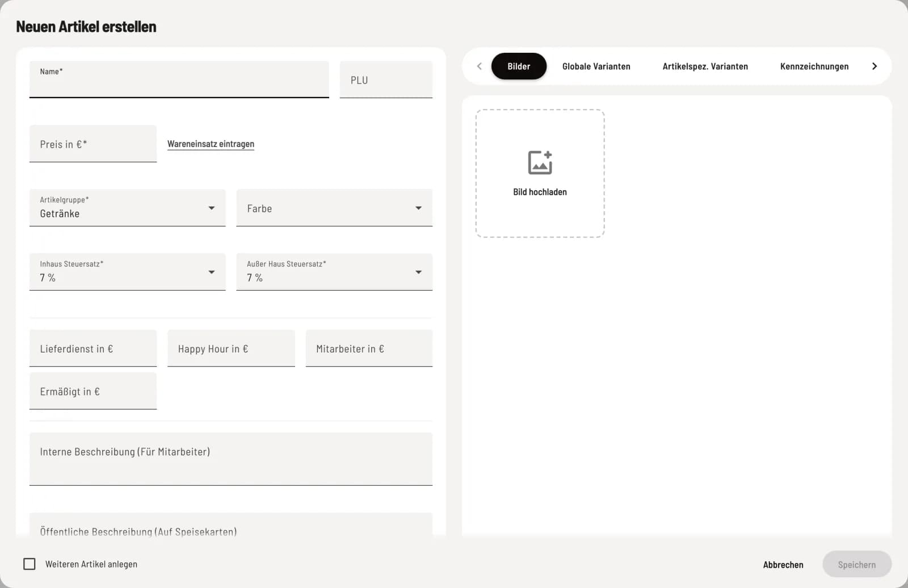Screen dimensions: 908x588
Task: Click the Wareneinsatz eintragen link
Action: (211, 144)
